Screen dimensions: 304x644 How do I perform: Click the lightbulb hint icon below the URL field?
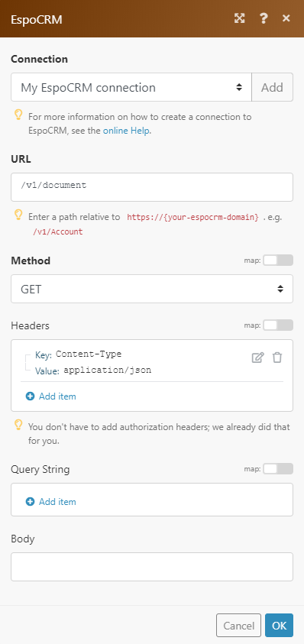[x=18, y=214]
